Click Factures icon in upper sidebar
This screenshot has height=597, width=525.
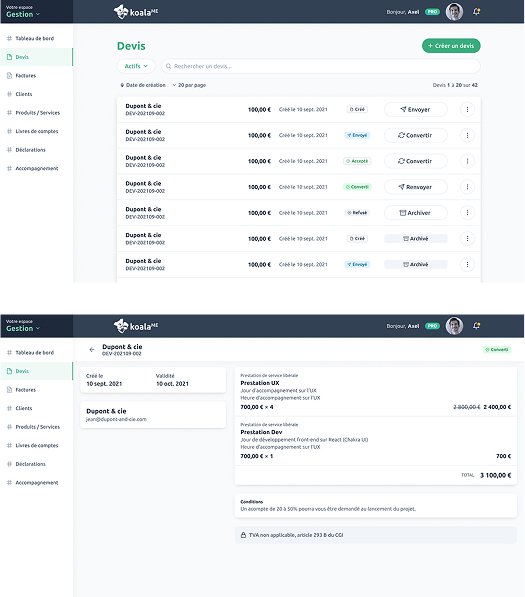coord(10,76)
